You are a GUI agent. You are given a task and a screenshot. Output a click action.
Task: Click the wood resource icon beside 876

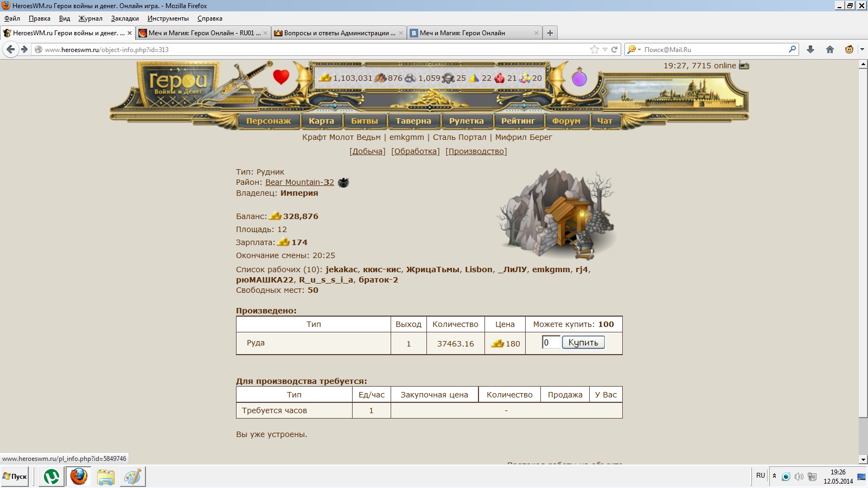tap(380, 78)
